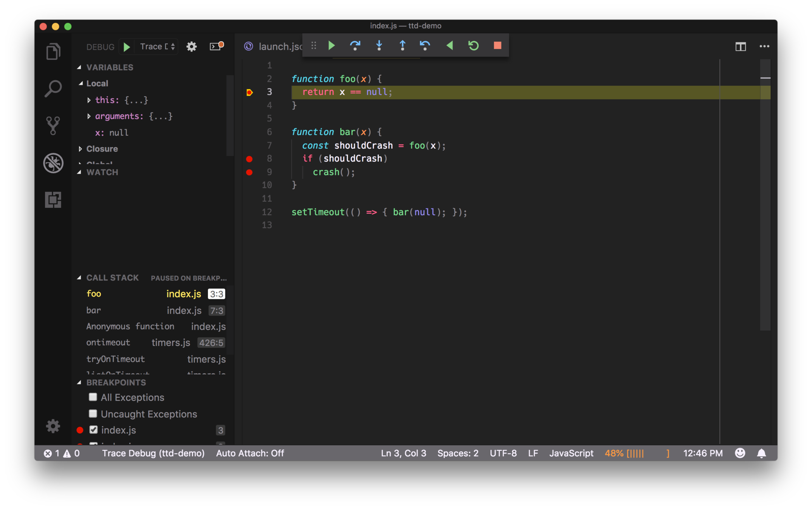Click the Step Out debug icon
The image size is (812, 510).
coord(402,46)
